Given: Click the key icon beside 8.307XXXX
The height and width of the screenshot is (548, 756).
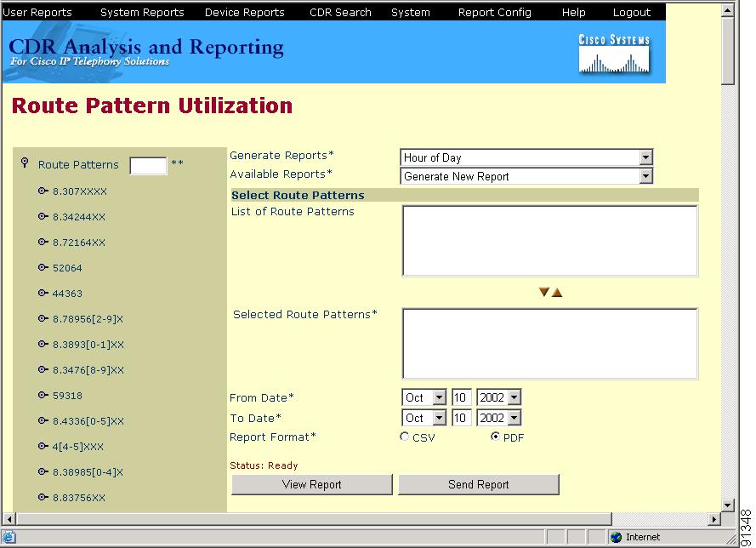Looking at the screenshot, I should click(x=43, y=191).
